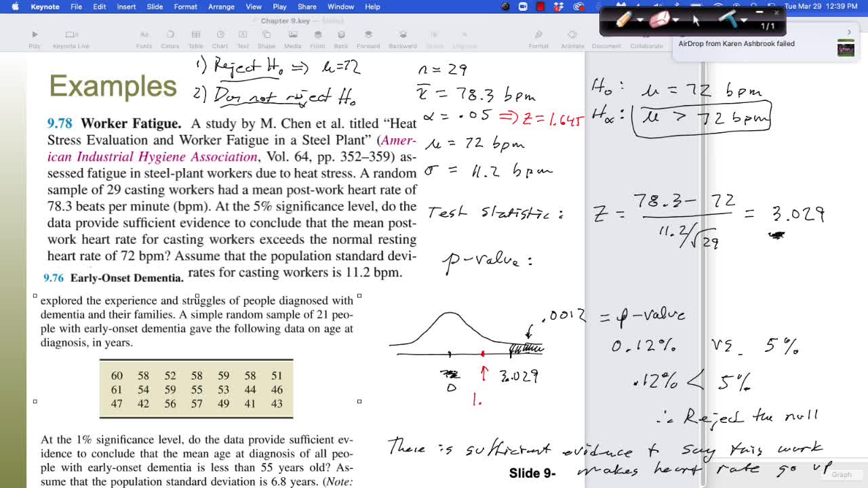
Task: Click the Examples slide title
Action: pos(113,86)
